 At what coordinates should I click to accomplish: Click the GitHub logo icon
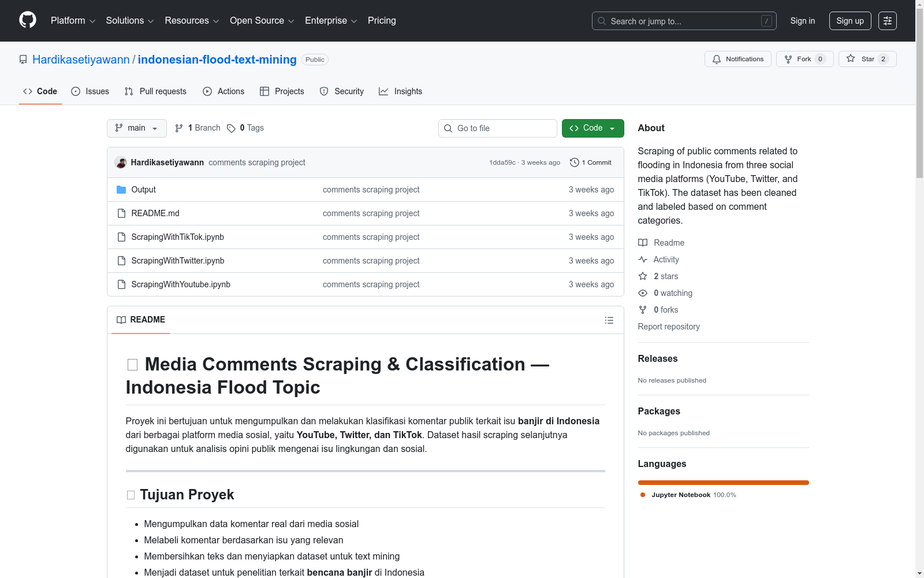tap(28, 20)
